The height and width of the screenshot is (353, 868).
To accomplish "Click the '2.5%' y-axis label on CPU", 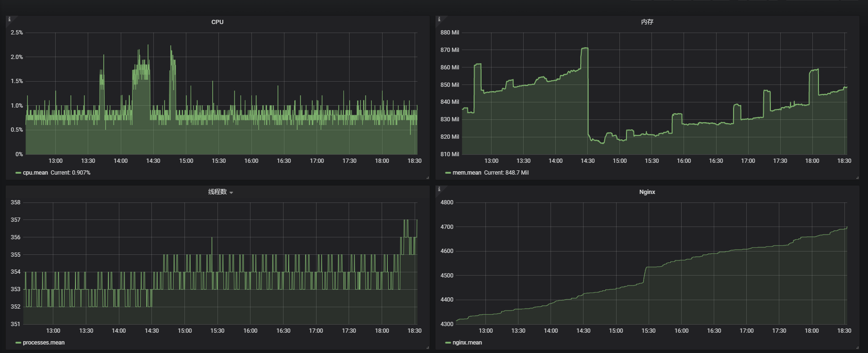I will tap(17, 33).
